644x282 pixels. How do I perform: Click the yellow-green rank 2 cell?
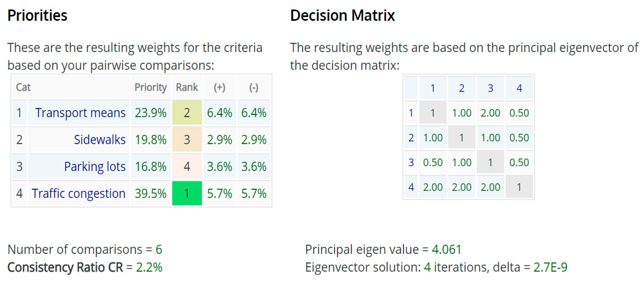[x=187, y=113]
